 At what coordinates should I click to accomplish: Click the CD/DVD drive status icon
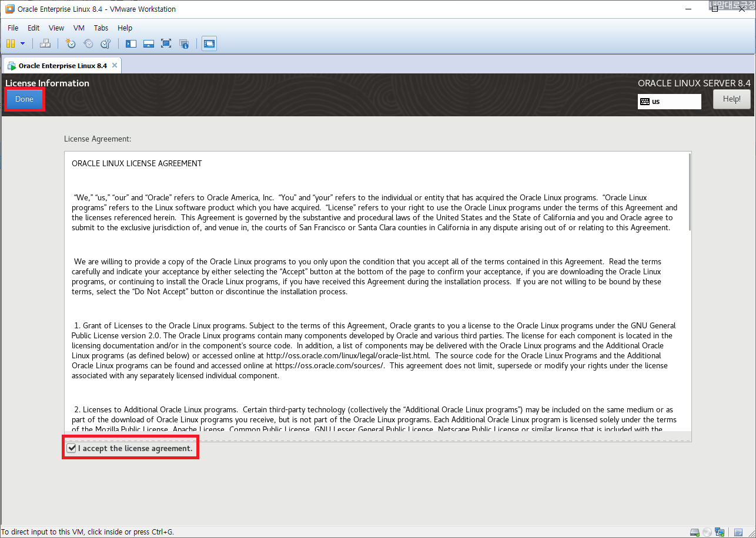[707, 532]
